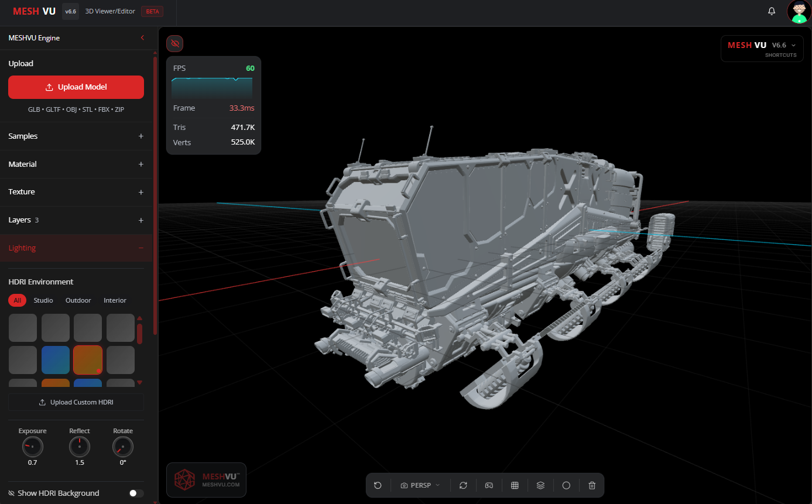Select the Studio HDRI filter tab
Image resolution: width=812 pixels, height=504 pixels.
[43, 300]
